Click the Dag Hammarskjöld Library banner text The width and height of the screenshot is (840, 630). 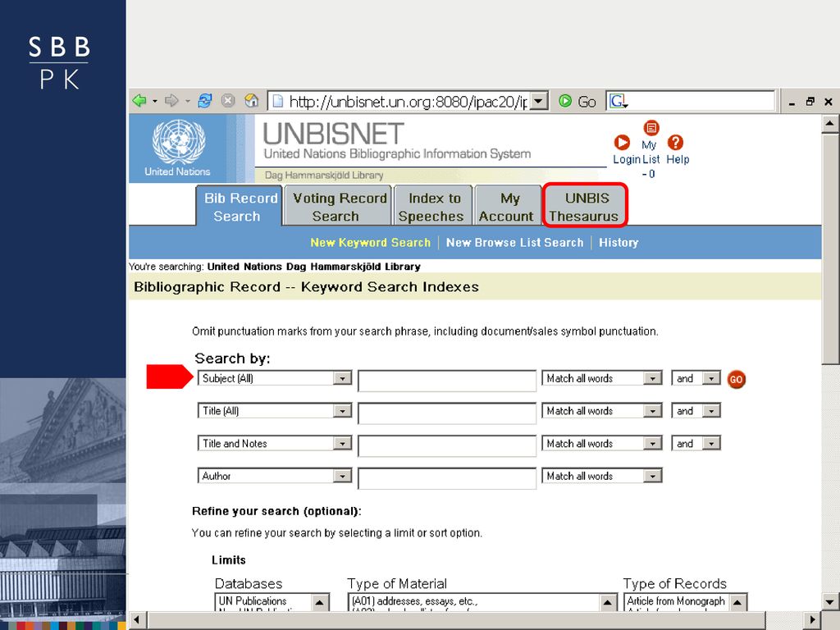coord(323,176)
